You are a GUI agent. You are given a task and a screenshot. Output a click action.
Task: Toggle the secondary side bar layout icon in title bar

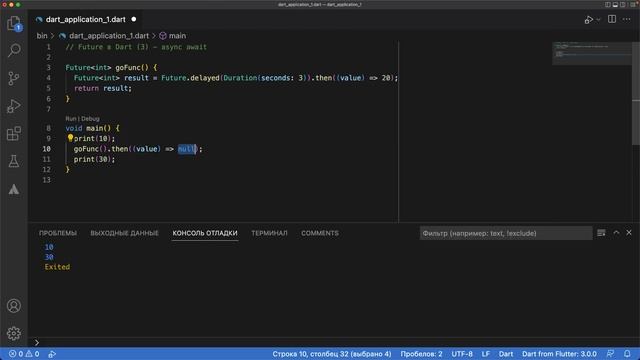pyautogui.click(x=622, y=4)
